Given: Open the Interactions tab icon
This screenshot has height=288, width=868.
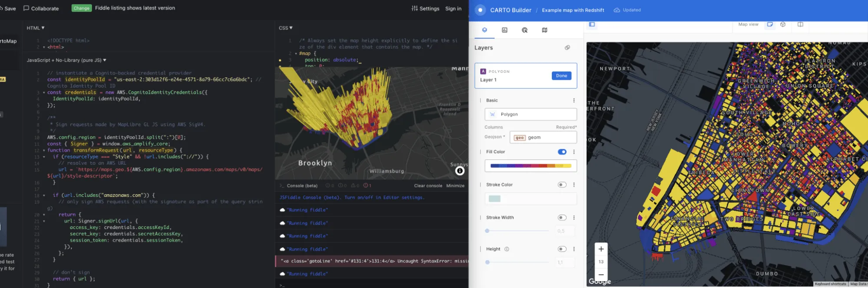Looking at the screenshot, I should point(525,30).
